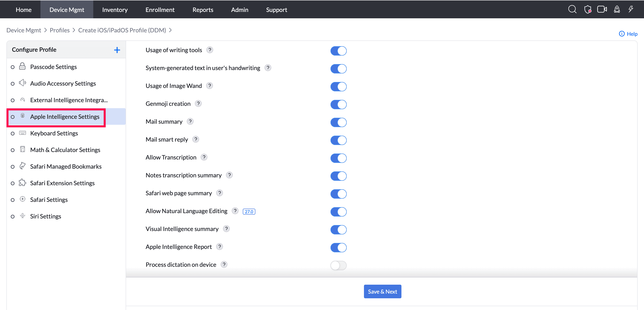
Task: Open Safari Managed Bookmarks payload
Action: point(66,166)
